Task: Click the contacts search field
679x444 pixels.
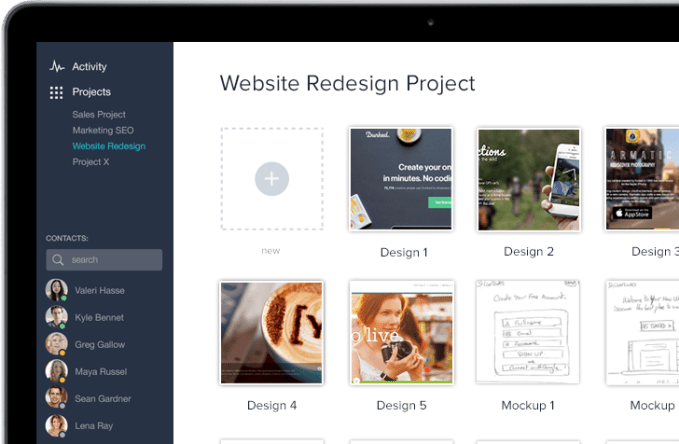Action: click(x=104, y=259)
